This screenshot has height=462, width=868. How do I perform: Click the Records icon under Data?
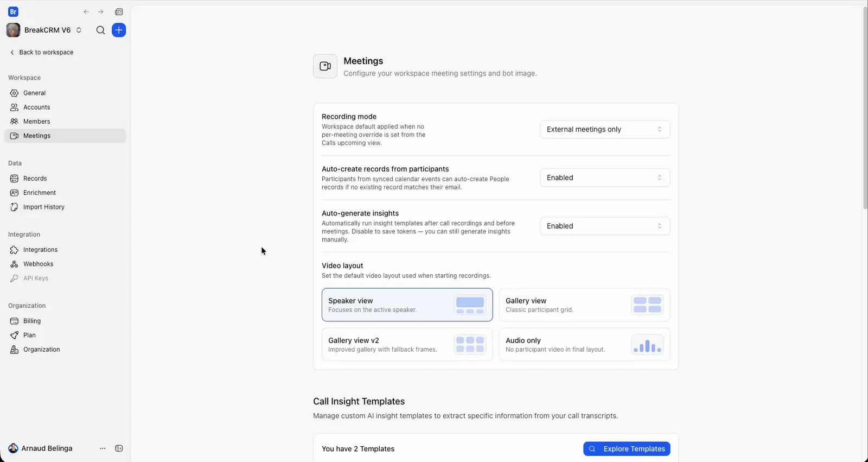[14, 179]
